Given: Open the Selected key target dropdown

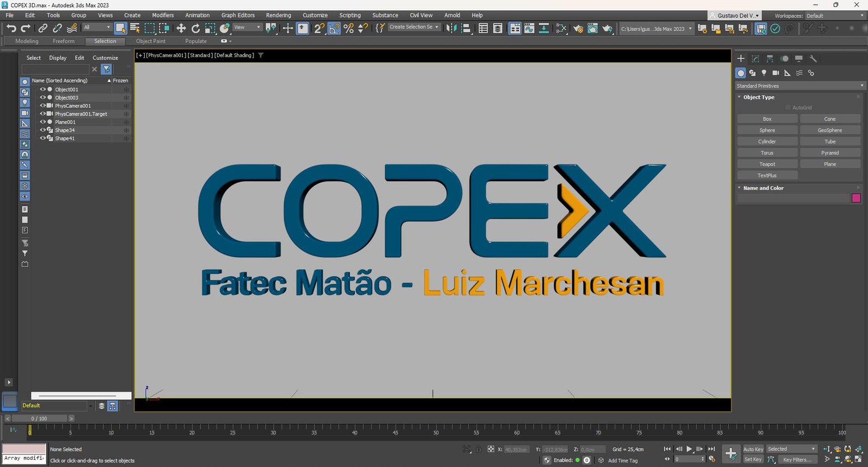Looking at the screenshot, I should click(x=792, y=449).
